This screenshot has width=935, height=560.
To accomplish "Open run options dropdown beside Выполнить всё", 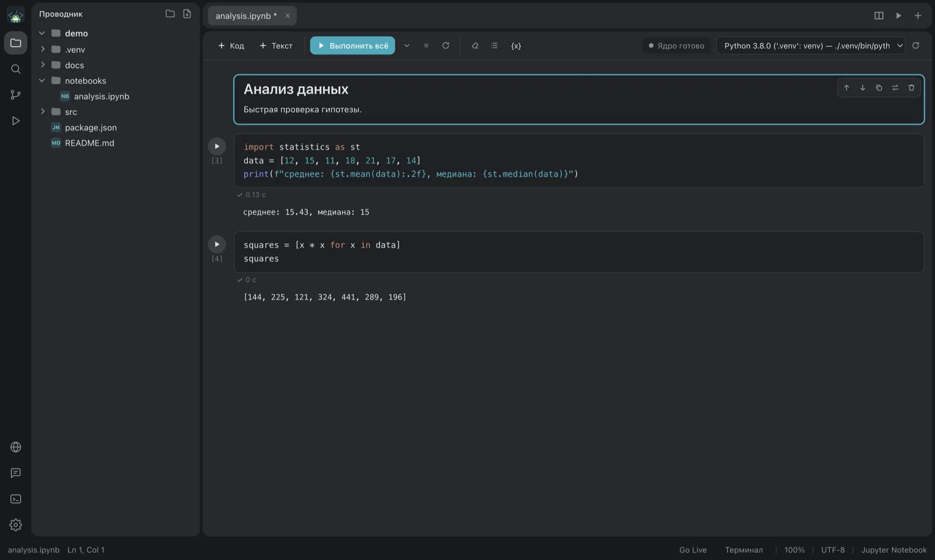I will 407,46.
